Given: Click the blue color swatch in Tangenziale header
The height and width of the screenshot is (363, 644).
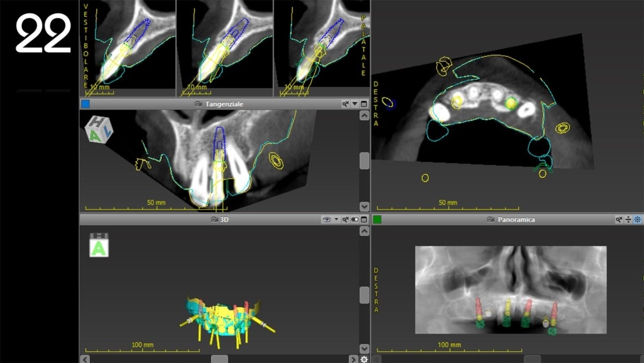Looking at the screenshot, I should tap(86, 104).
